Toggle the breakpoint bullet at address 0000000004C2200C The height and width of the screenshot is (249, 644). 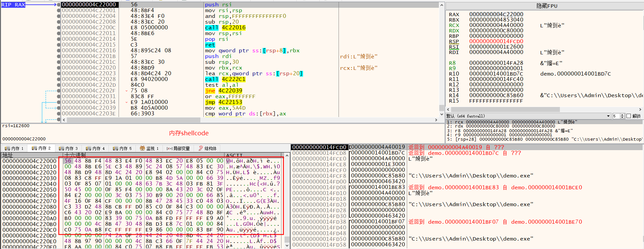[59, 27]
